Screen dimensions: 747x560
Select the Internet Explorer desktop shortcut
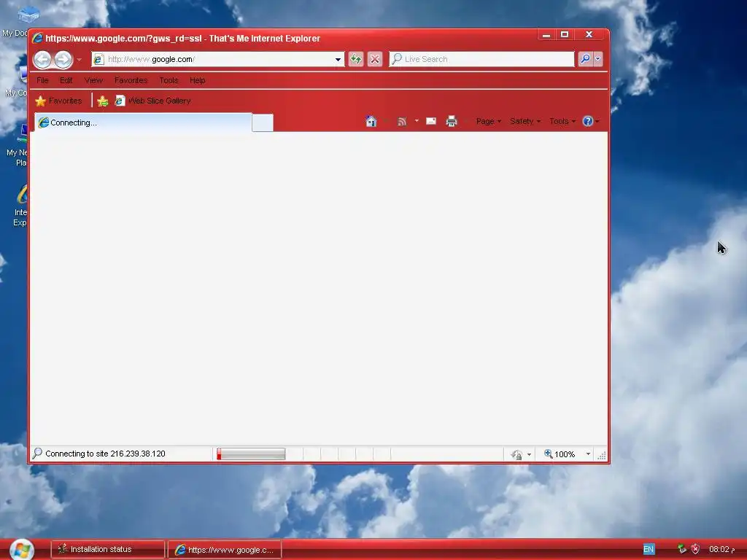tap(20, 205)
